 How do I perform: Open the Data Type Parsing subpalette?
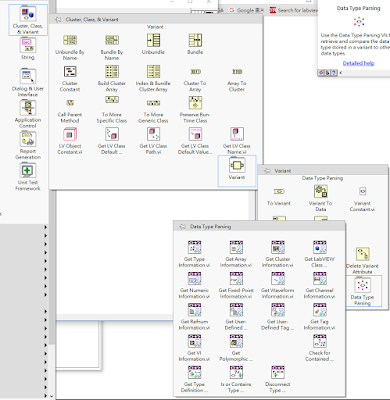pos(362,292)
